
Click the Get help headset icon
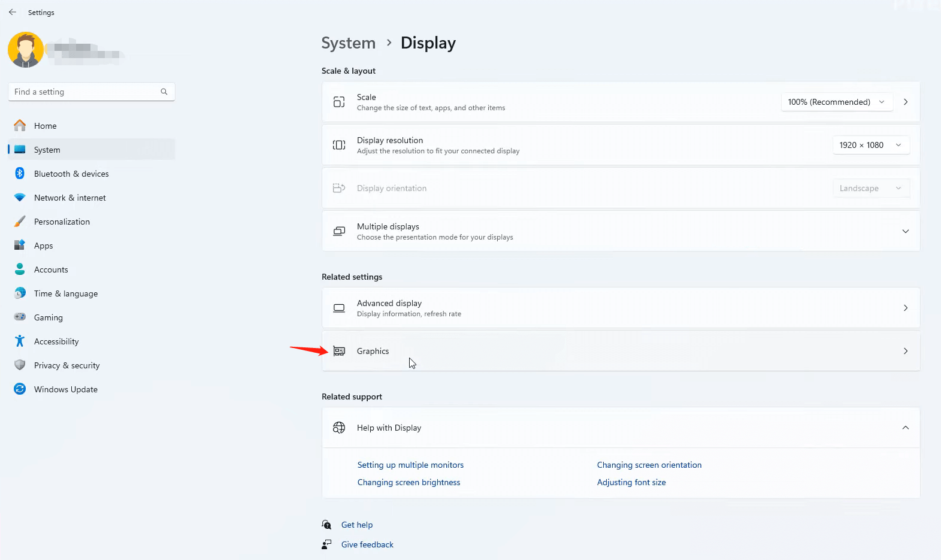point(326,525)
